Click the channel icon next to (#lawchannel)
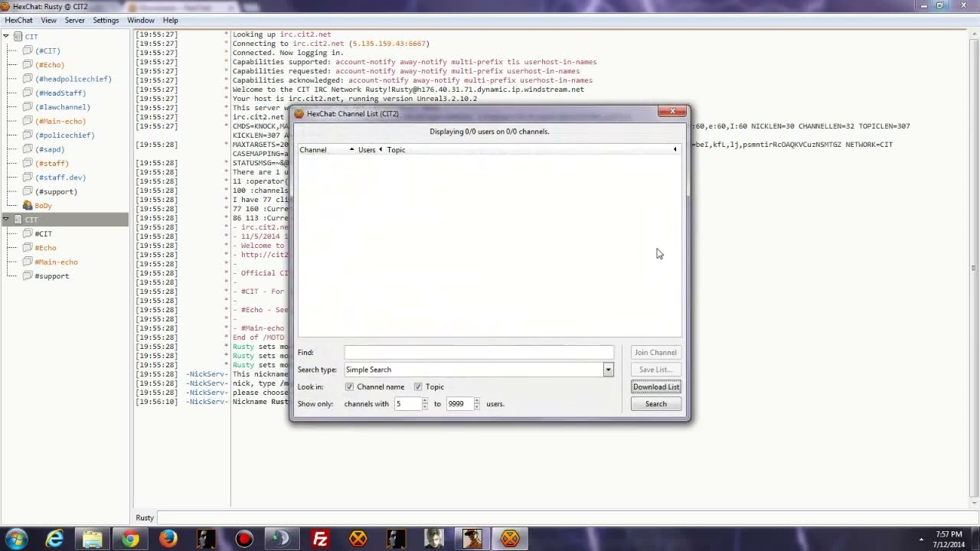The image size is (980, 551). tap(28, 107)
